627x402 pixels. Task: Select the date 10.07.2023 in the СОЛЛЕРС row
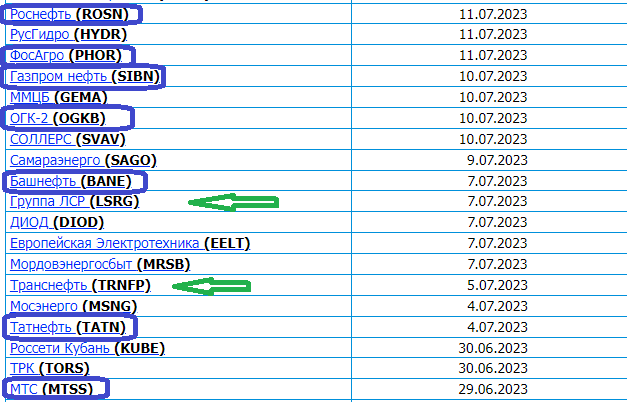pyautogui.click(x=493, y=140)
